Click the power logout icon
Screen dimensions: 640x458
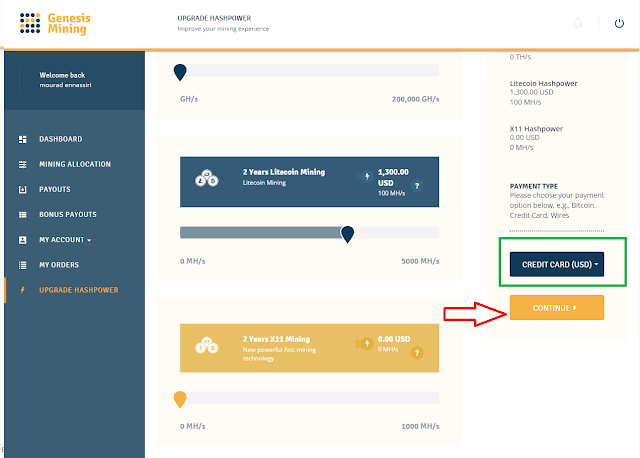pos(619,23)
